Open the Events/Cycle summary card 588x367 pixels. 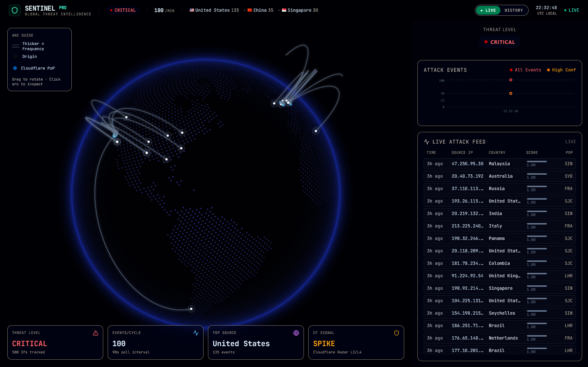tap(156, 342)
